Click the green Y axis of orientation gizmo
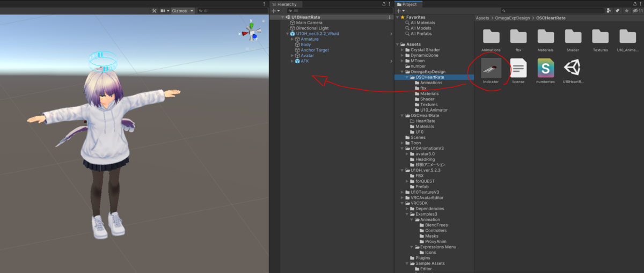Viewport: 644px width, 273px height. click(x=251, y=25)
